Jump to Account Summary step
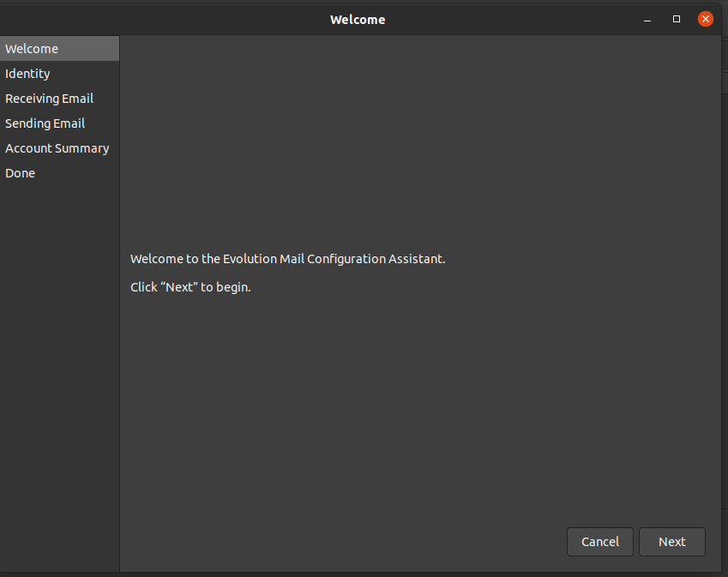 click(59, 148)
